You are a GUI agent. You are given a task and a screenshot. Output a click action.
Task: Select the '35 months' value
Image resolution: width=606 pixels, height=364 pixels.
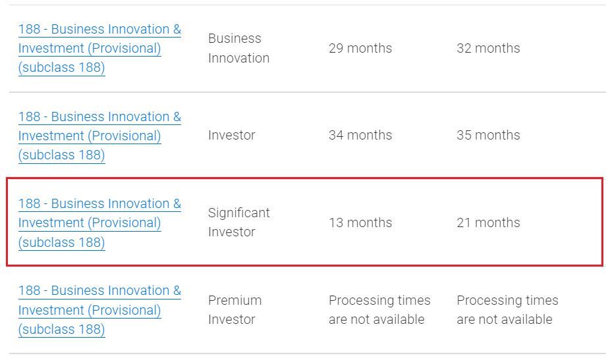[x=488, y=136]
